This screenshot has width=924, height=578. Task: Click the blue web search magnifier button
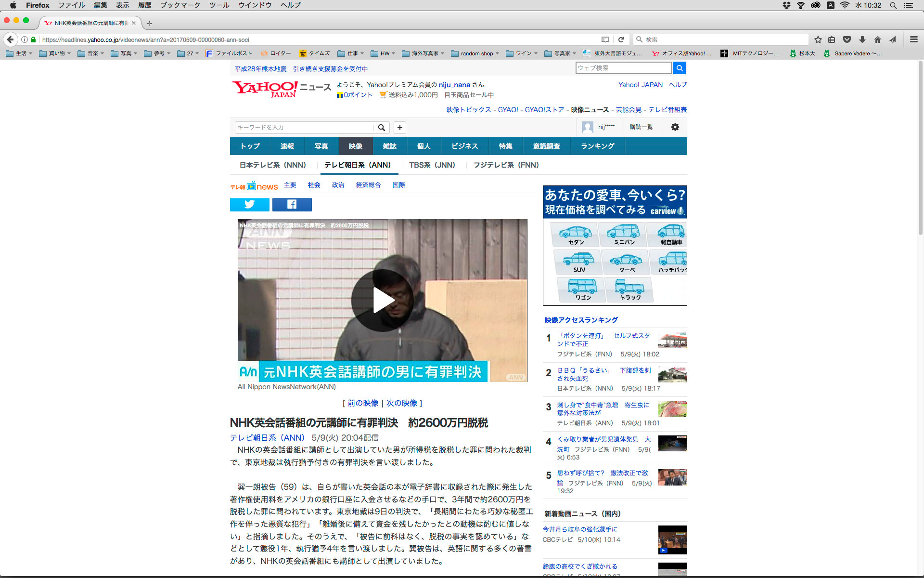(x=679, y=68)
